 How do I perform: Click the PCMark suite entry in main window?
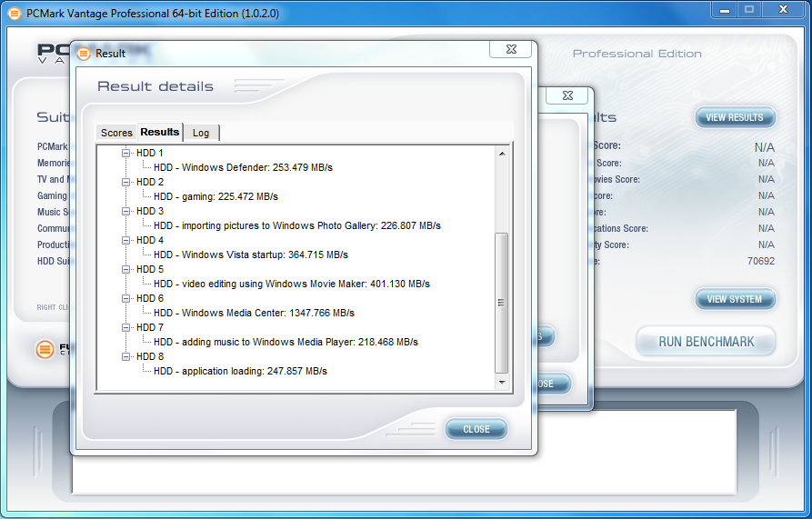pos(53,146)
